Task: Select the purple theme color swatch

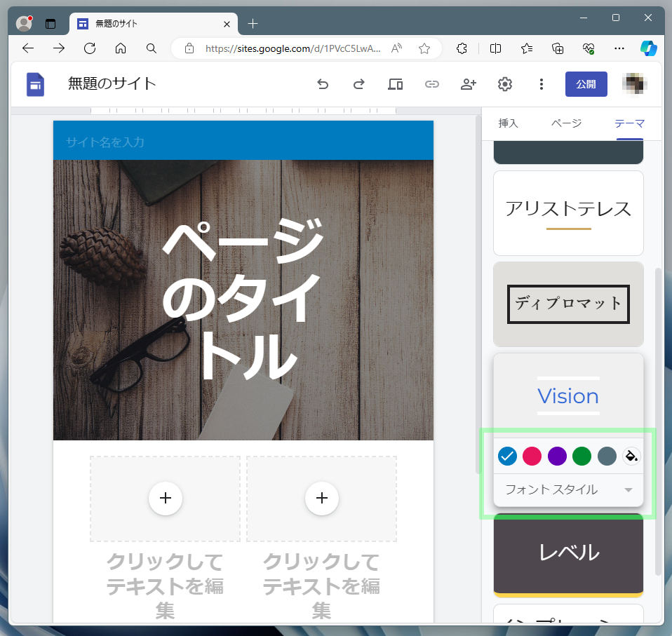Action: (557, 456)
